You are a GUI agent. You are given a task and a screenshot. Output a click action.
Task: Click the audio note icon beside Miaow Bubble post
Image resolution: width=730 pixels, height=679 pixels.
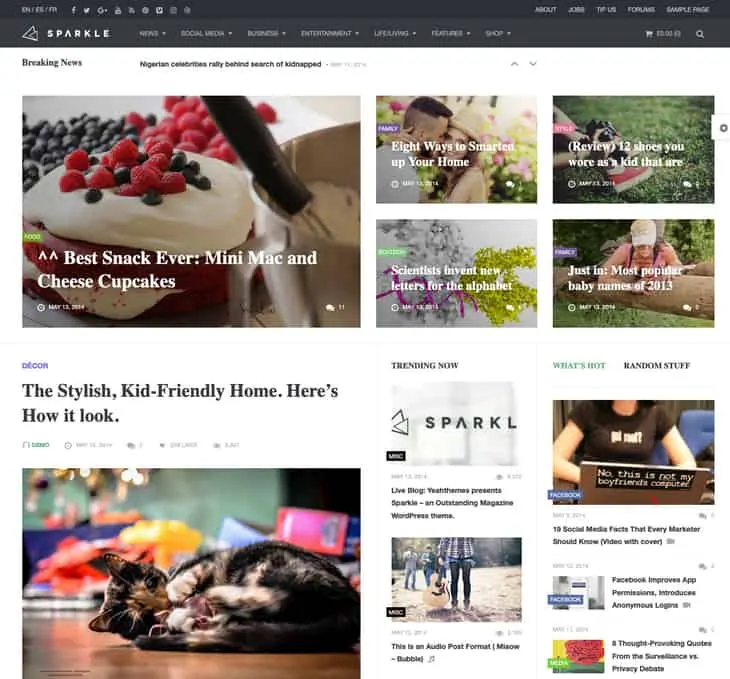432,659
